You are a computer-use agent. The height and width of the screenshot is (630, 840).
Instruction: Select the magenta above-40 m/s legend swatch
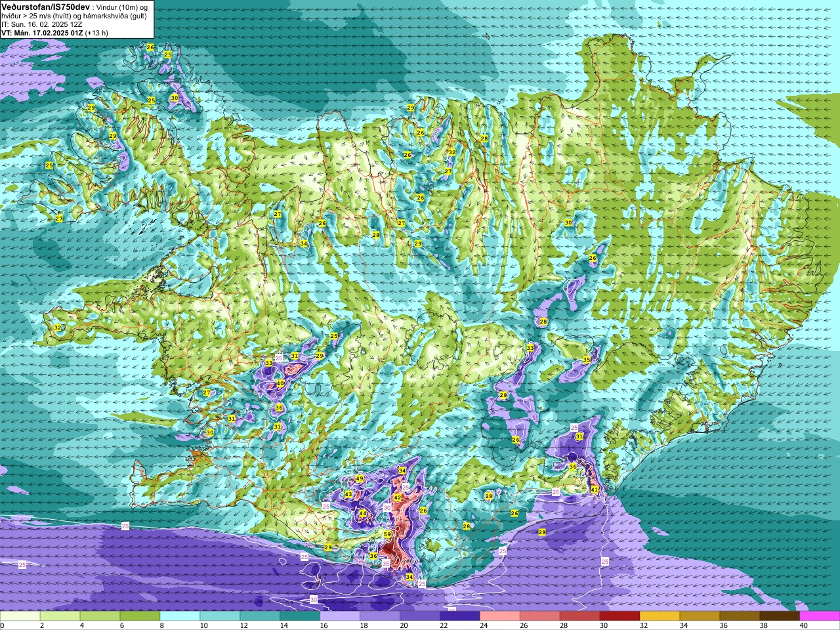pyautogui.click(x=820, y=616)
